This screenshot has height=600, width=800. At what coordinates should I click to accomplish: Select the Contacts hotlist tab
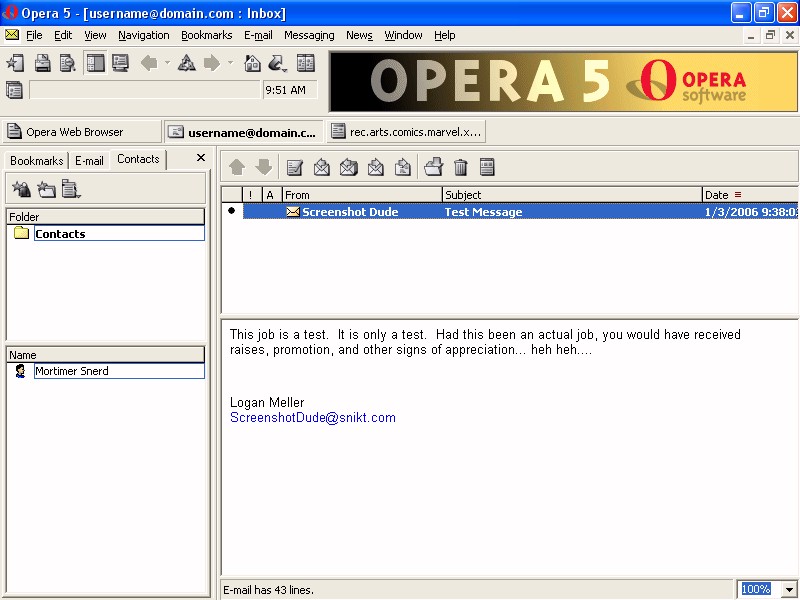tap(138, 159)
